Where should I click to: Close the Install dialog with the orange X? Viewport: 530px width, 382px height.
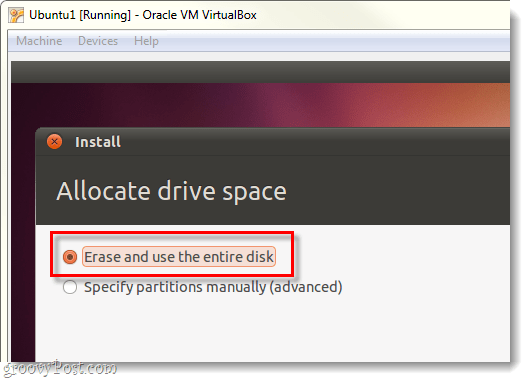[54, 141]
